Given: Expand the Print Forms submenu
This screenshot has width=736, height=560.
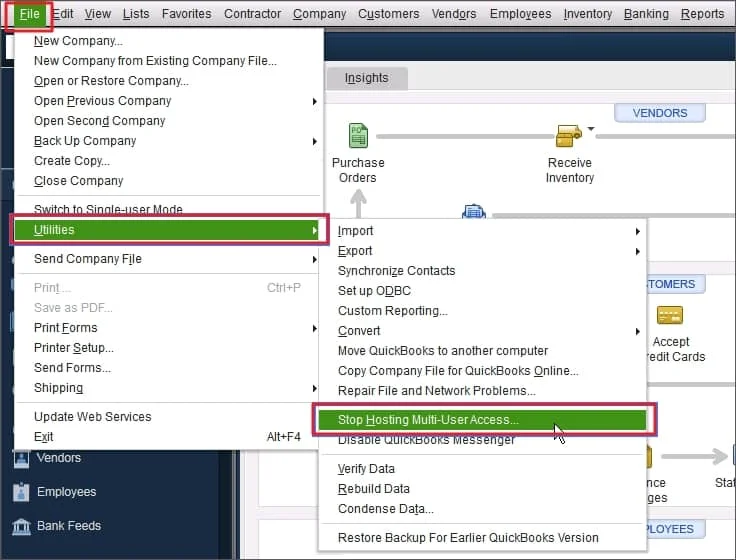Looking at the screenshot, I should point(314,329).
